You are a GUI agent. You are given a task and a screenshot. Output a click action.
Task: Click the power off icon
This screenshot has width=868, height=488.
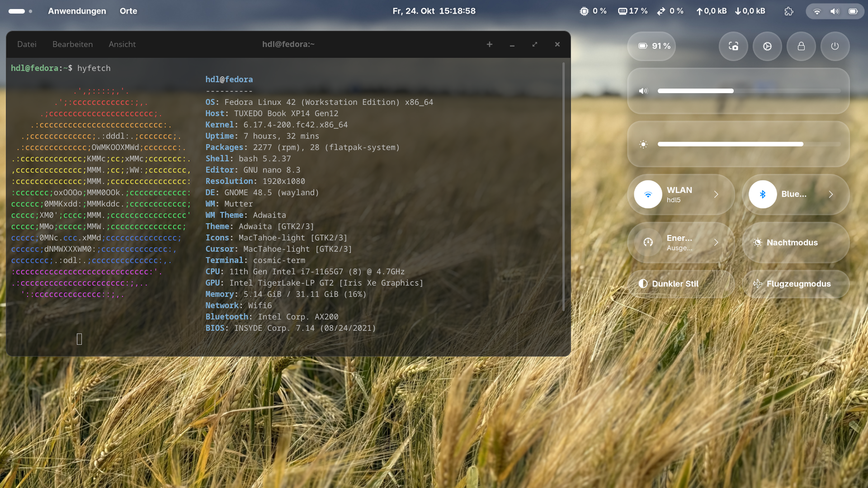835,46
